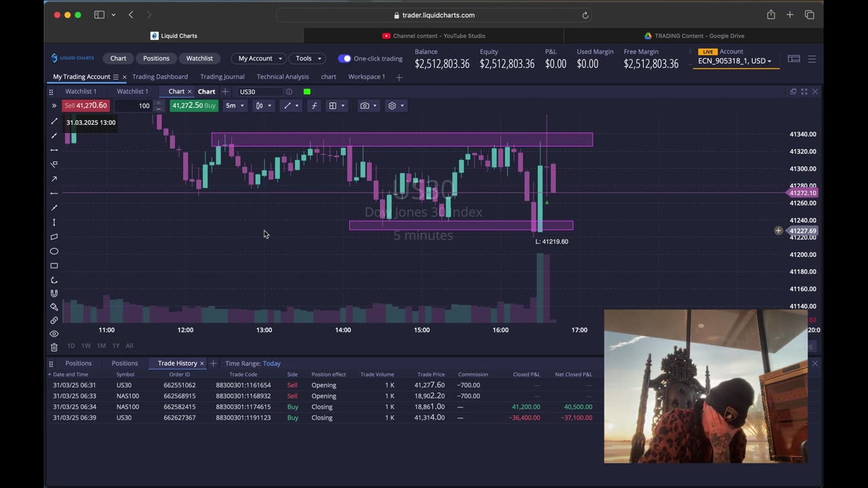Select Trade History bottom tab

point(178,363)
